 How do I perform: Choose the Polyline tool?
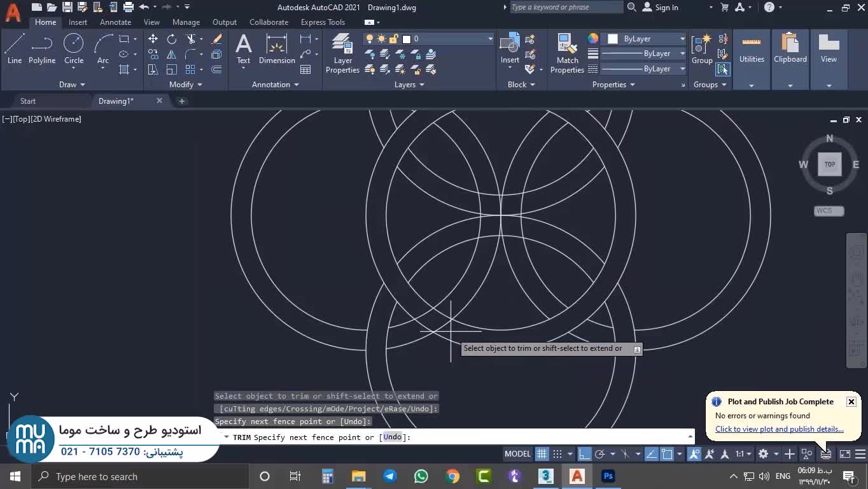[x=42, y=49]
